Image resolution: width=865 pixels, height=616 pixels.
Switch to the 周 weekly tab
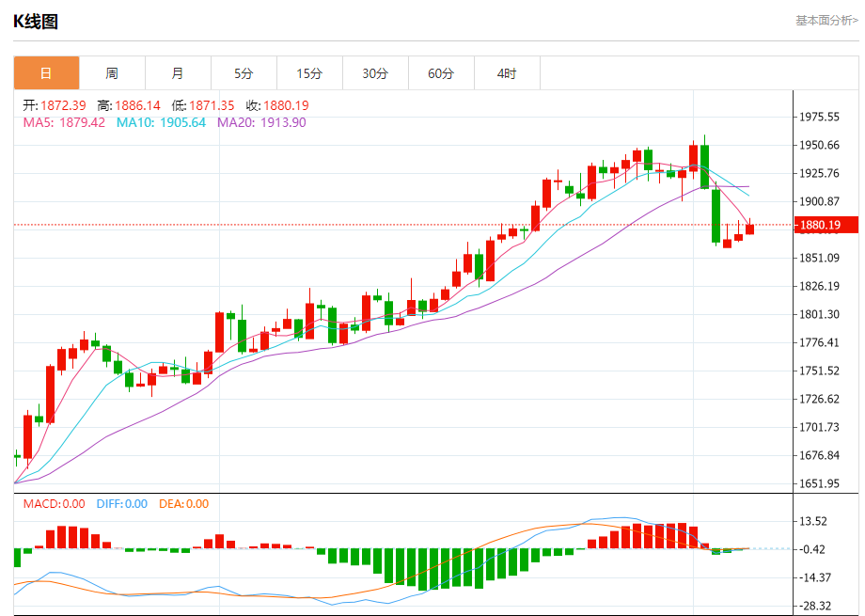112,72
